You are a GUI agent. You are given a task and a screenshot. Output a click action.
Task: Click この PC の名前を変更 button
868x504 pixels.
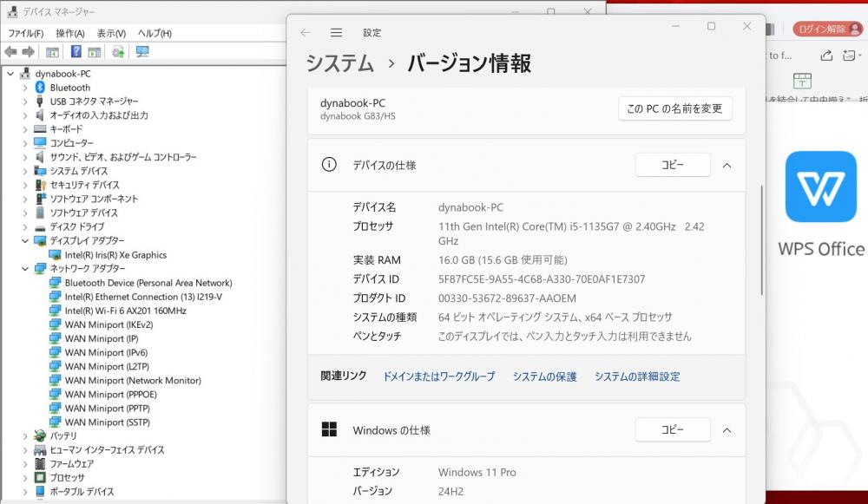pos(674,108)
